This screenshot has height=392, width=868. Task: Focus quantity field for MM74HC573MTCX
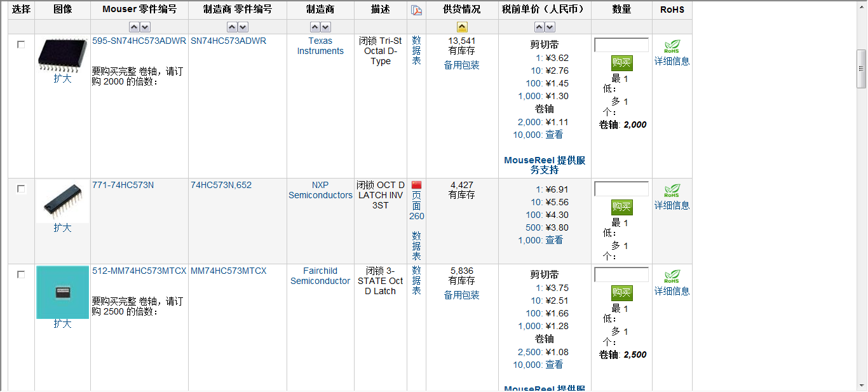621,274
